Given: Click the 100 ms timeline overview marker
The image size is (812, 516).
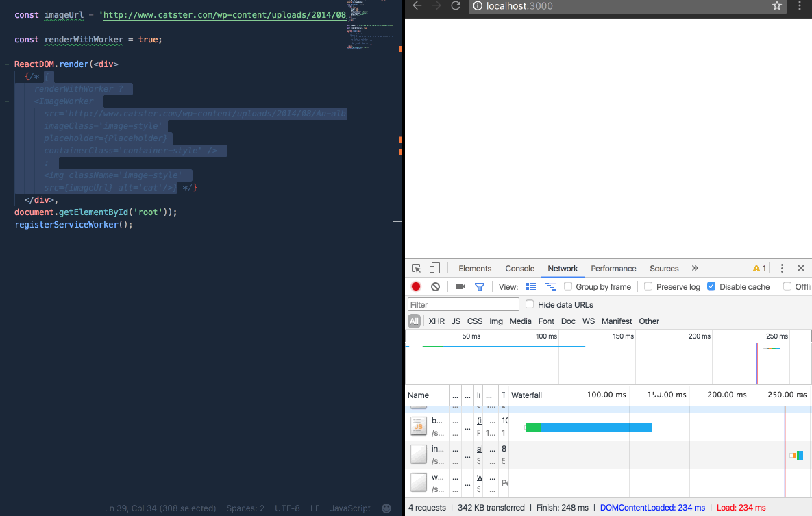Looking at the screenshot, I should coord(546,336).
